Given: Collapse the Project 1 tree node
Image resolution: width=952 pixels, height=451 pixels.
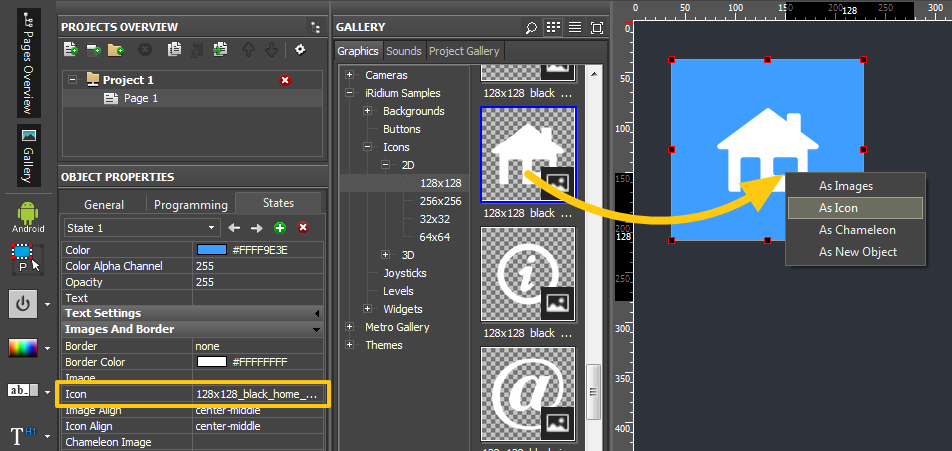Looking at the screenshot, I should pyautogui.click(x=73, y=80).
